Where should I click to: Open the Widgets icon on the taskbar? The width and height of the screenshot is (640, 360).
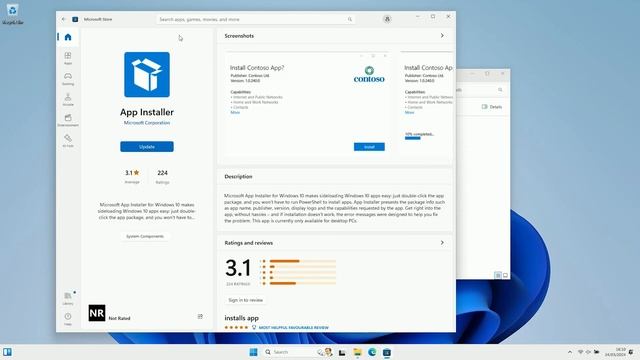[x=7, y=352]
